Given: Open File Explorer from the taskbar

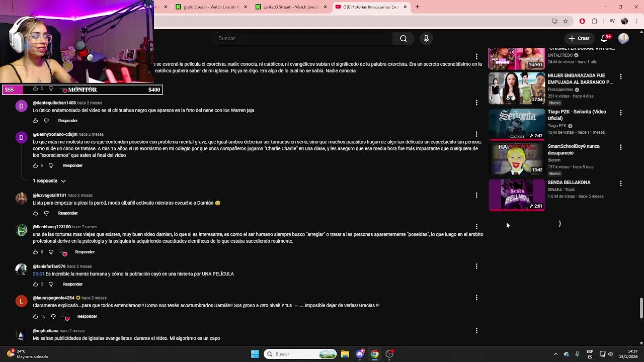Looking at the screenshot, I should coord(345,354).
